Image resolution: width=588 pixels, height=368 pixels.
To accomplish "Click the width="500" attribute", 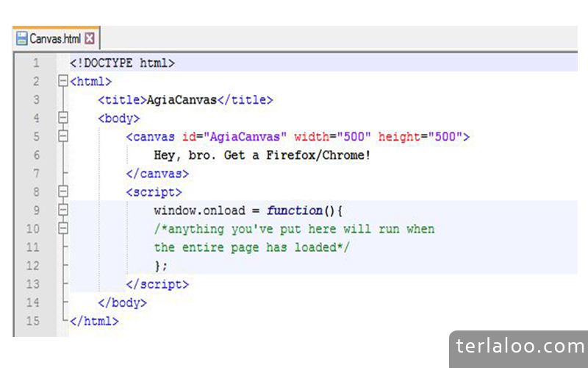I will pyautogui.click(x=332, y=137).
